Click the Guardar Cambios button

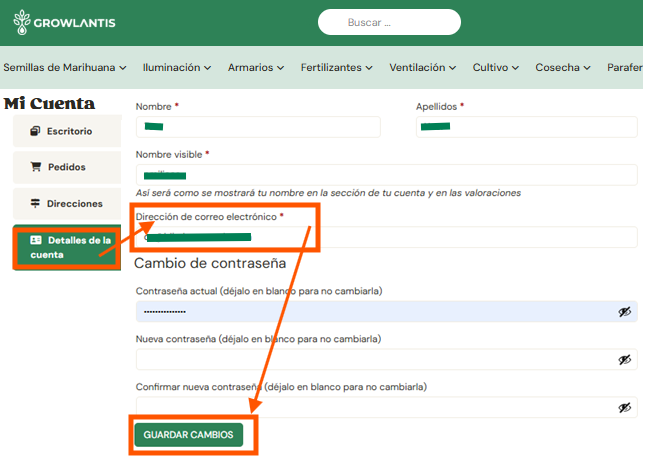coord(188,435)
